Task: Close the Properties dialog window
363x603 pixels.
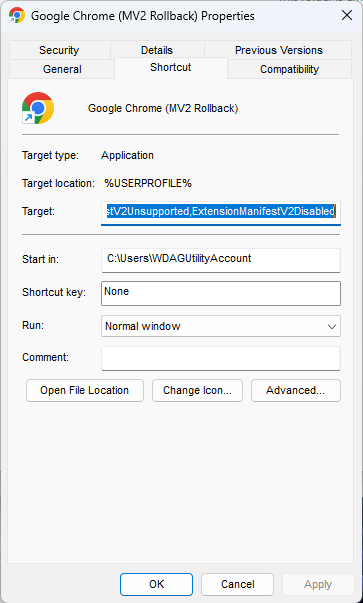Action: tap(347, 15)
